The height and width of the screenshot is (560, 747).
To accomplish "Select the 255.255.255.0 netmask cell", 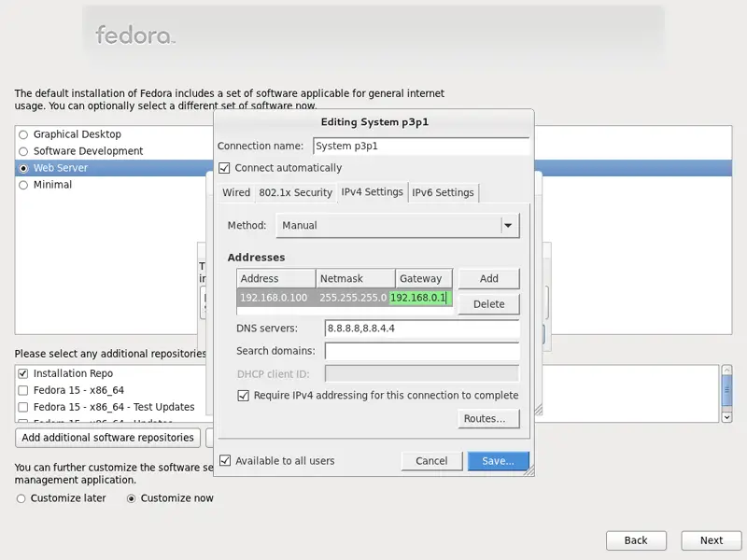I will point(353,298).
